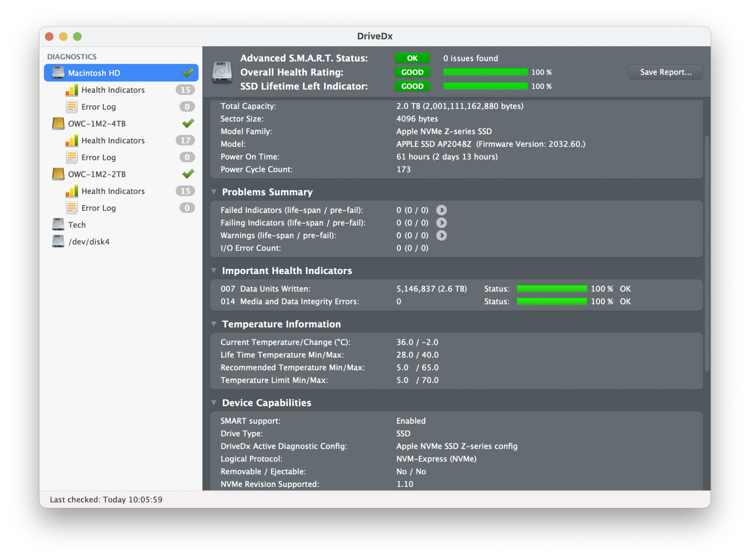Screen dimensions: 750x560
Task: Click large drive icon beside S.M.A.R.T. status
Action: click(x=222, y=72)
